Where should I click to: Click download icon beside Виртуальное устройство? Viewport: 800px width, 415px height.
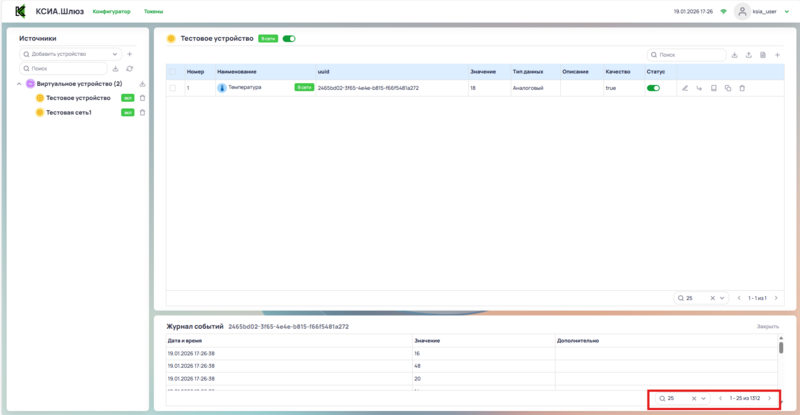(142, 84)
